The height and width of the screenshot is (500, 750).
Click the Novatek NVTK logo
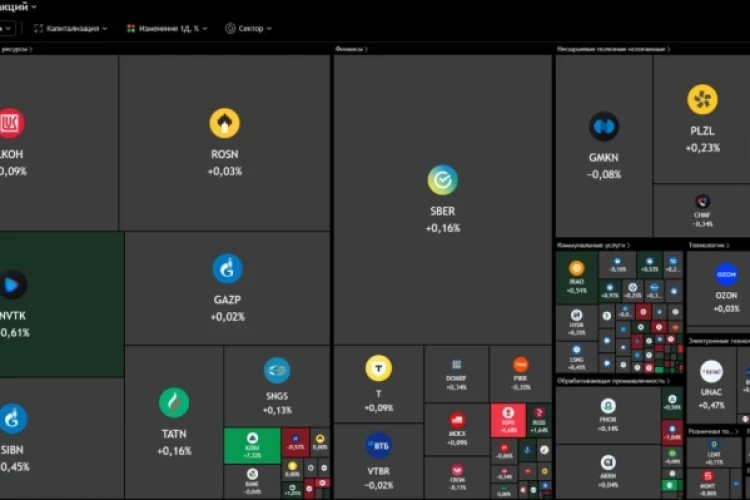click(12, 285)
